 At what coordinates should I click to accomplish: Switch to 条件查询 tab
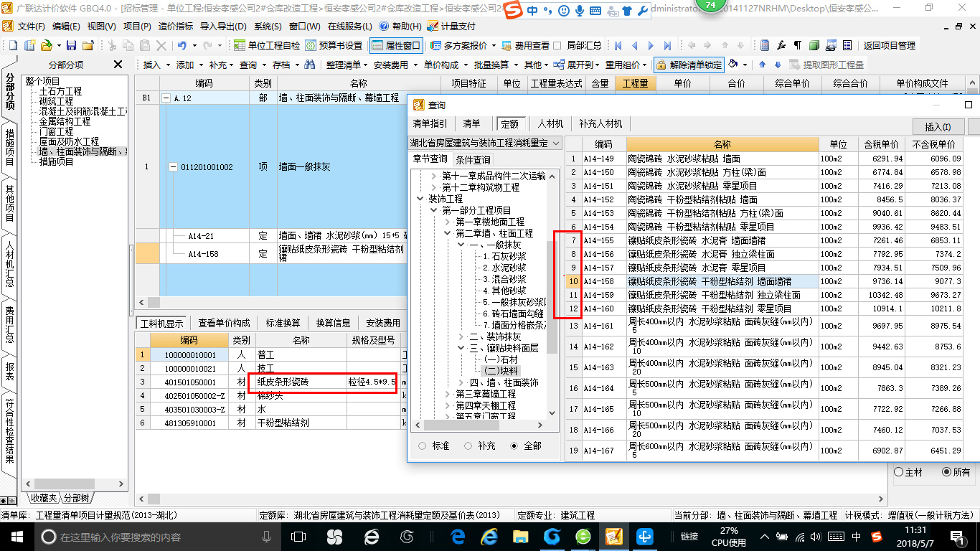(x=473, y=159)
